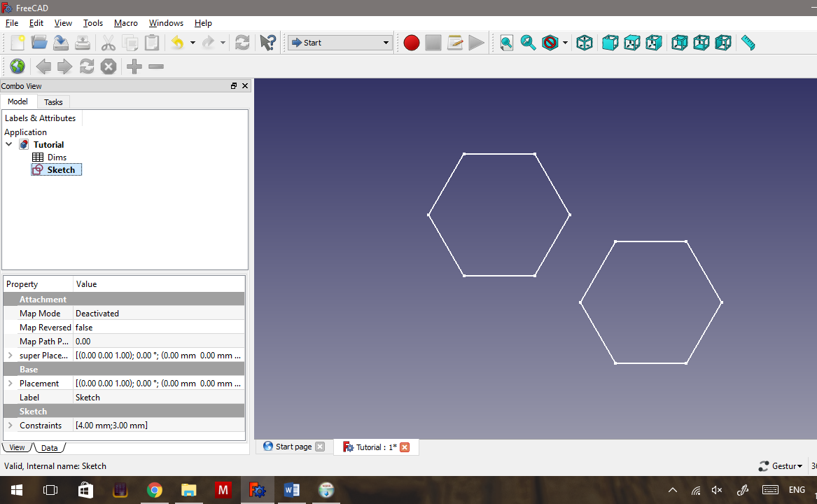Expand the Placement property row
Image resolution: width=817 pixels, height=504 pixels.
pyautogui.click(x=10, y=383)
